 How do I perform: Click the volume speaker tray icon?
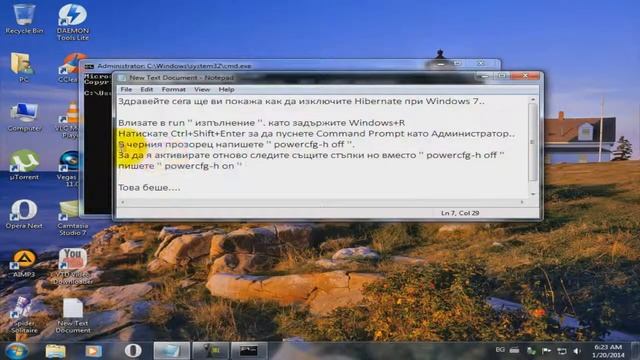pos(577,351)
